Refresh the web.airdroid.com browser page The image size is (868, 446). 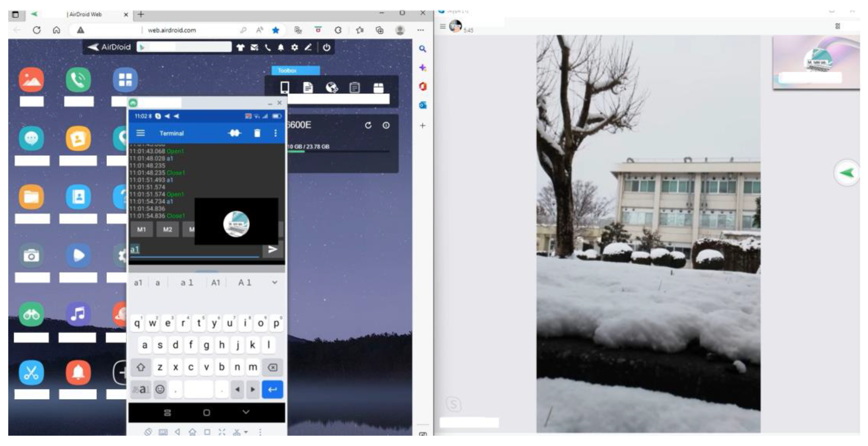pyautogui.click(x=37, y=30)
